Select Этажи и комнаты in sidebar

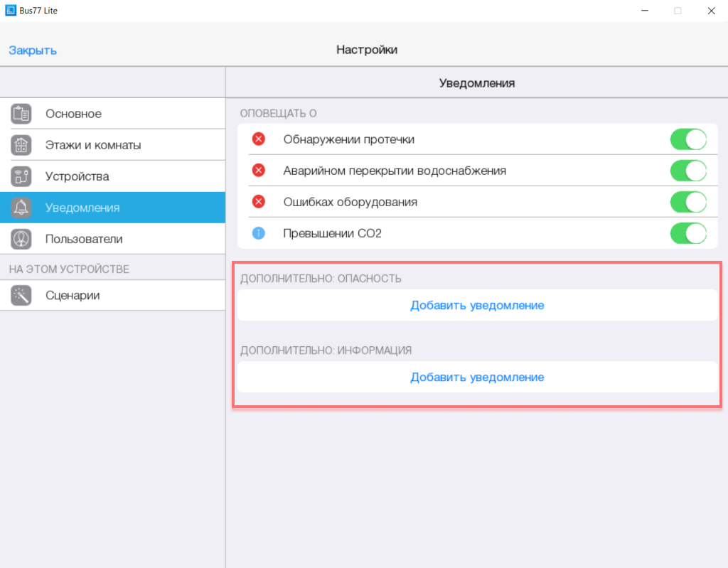point(93,145)
